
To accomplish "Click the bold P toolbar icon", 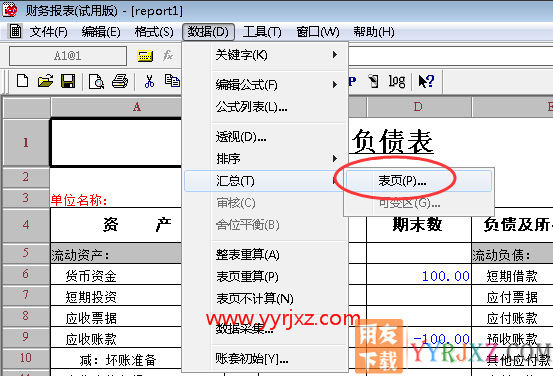I will pyautogui.click(x=352, y=81).
